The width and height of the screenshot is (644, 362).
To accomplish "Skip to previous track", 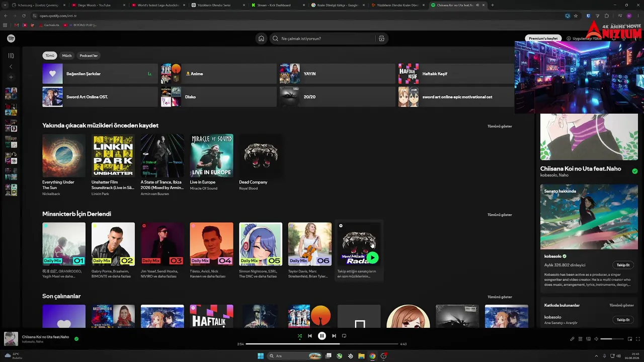I will (x=310, y=336).
